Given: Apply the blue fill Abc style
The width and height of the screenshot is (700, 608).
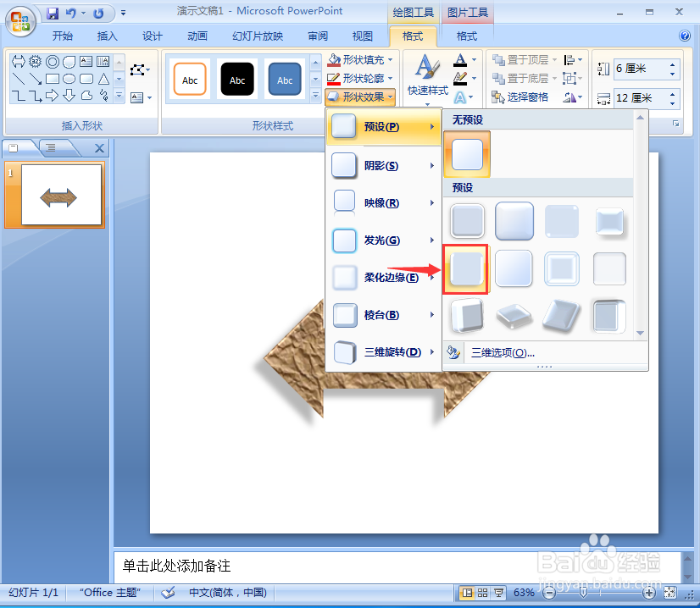Looking at the screenshot, I should pyautogui.click(x=285, y=80).
